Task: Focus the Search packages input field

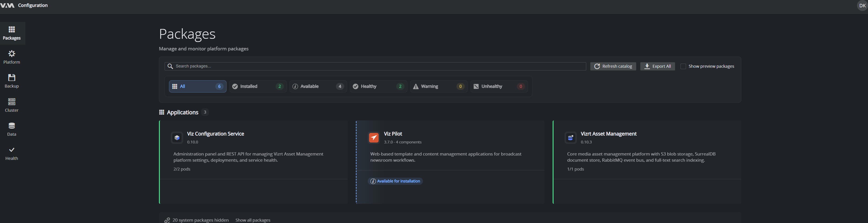Action: click(x=375, y=66)
